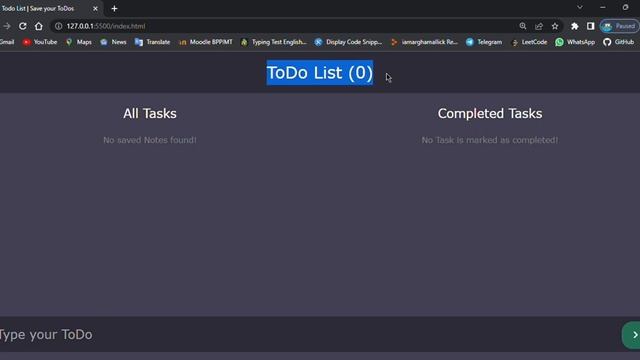
Task: Open the GitHub bookmark
Action: pos(619,42)
